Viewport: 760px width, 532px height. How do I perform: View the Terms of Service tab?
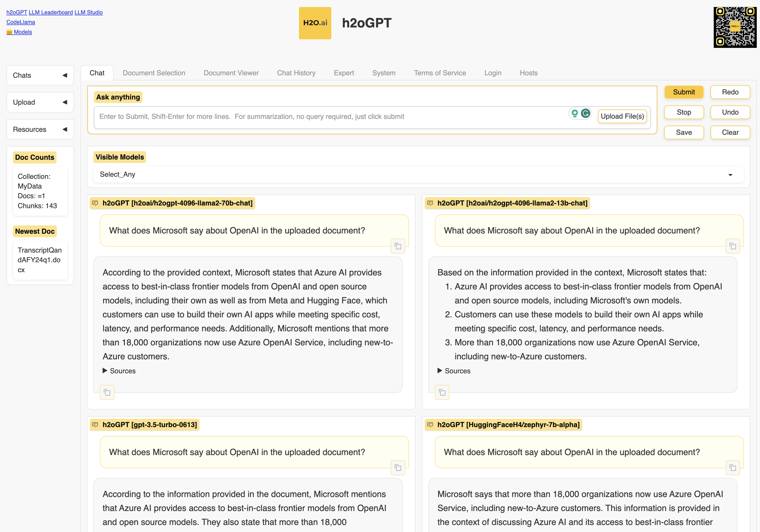[440, 73]
